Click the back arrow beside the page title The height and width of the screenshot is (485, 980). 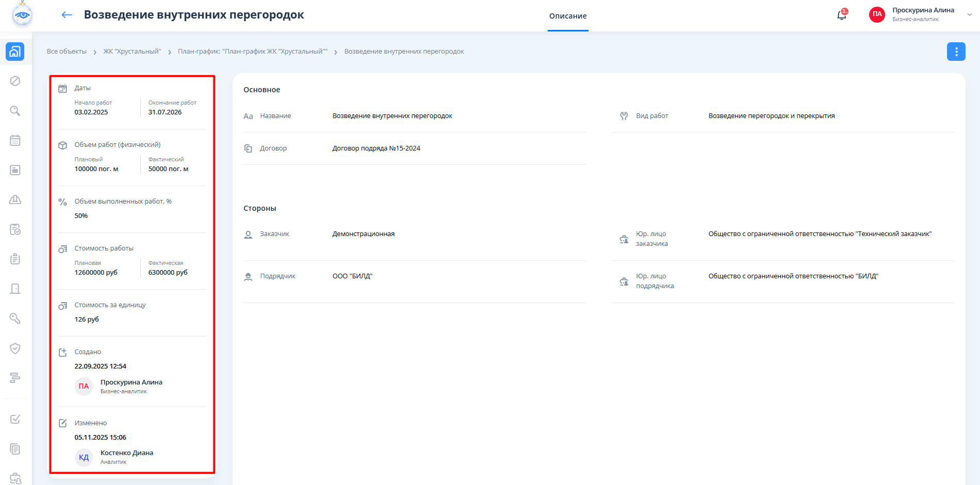[x=67, y=15]
